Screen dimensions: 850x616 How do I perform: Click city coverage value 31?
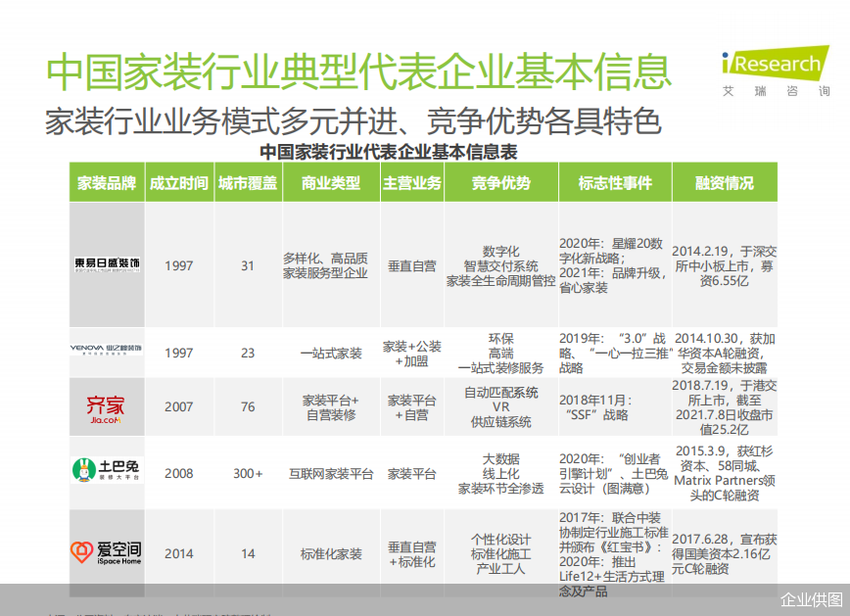pos(248,265)
